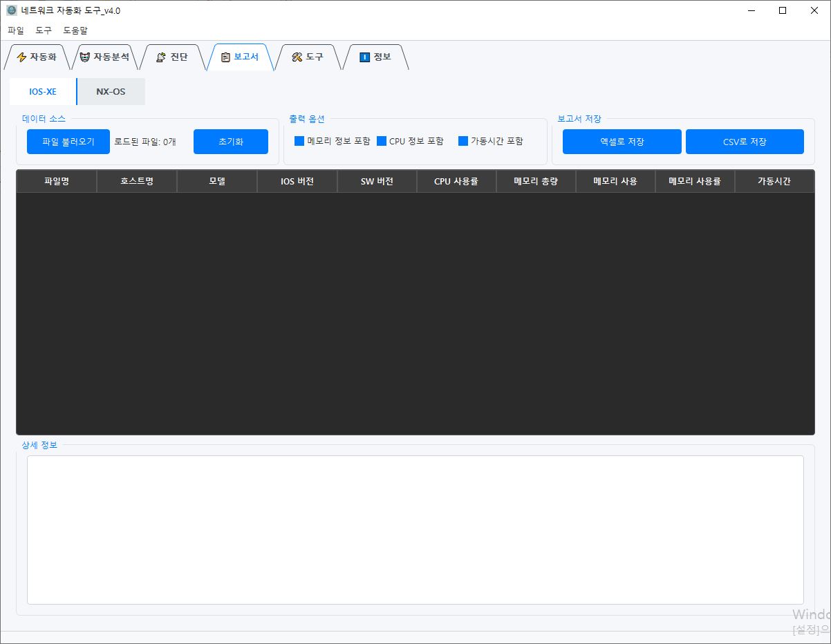The width and height of the screenshot is (831, 644).
Task: Switch to the 진단 tab
Action: tap(172, 57)
